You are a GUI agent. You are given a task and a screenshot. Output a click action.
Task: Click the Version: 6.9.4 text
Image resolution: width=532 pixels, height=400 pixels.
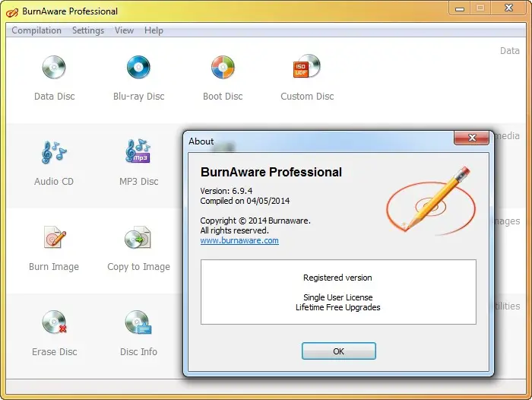pyautogui.click(x=226, y=191)
